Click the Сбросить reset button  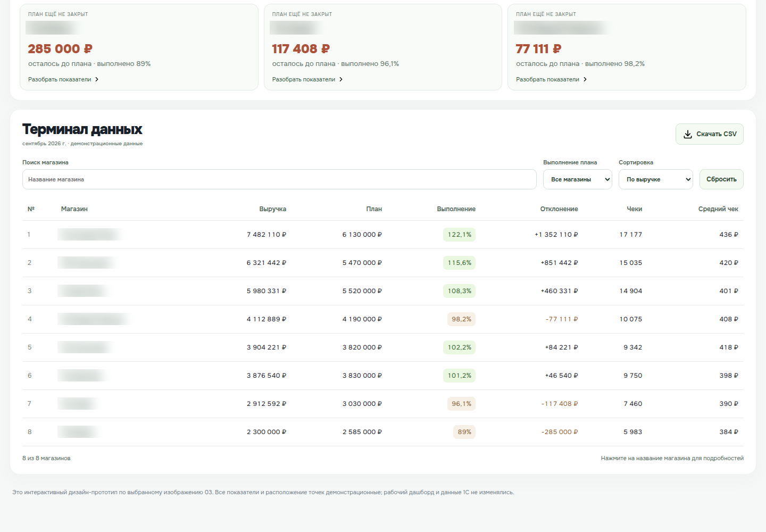click(x=721, y=179)
